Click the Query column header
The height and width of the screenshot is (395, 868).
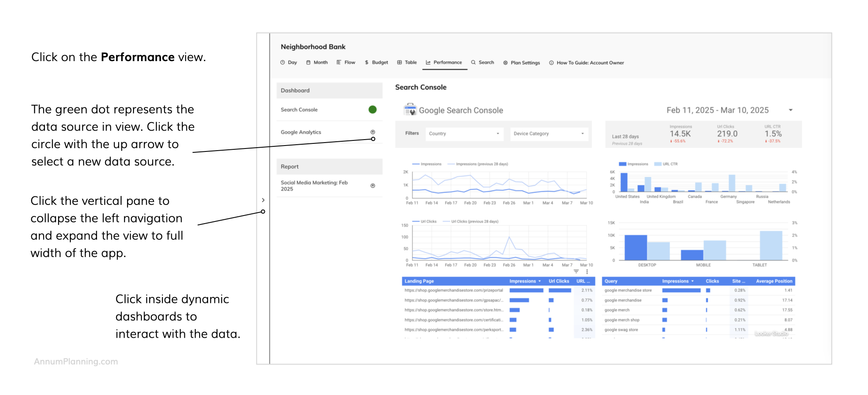tap(611, 281)
